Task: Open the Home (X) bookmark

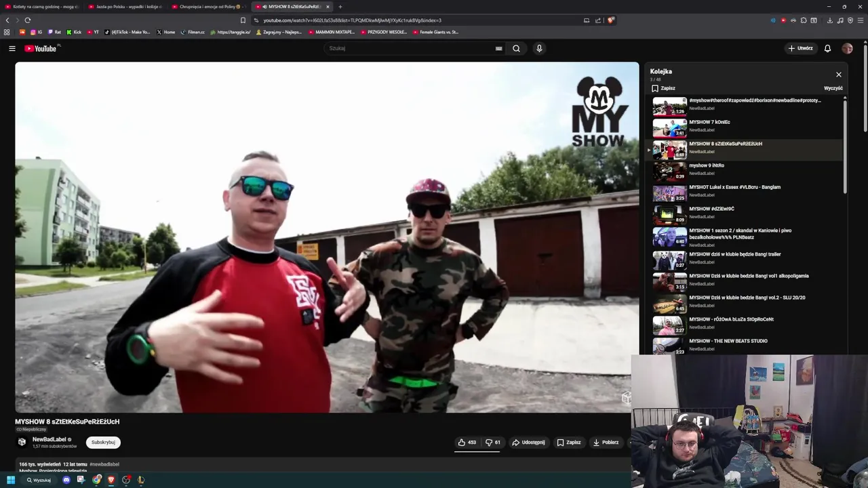Action: click(x=165, y=32)
